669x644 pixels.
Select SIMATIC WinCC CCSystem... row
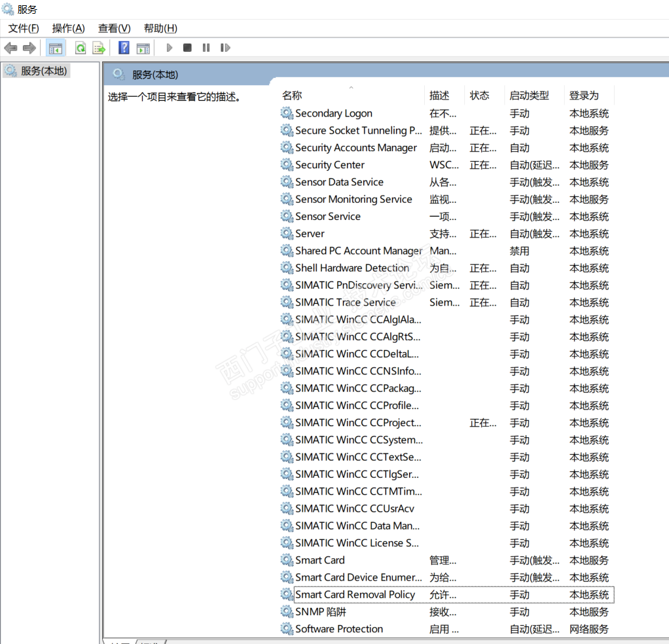pyautogui.click(x=446, y=440)
